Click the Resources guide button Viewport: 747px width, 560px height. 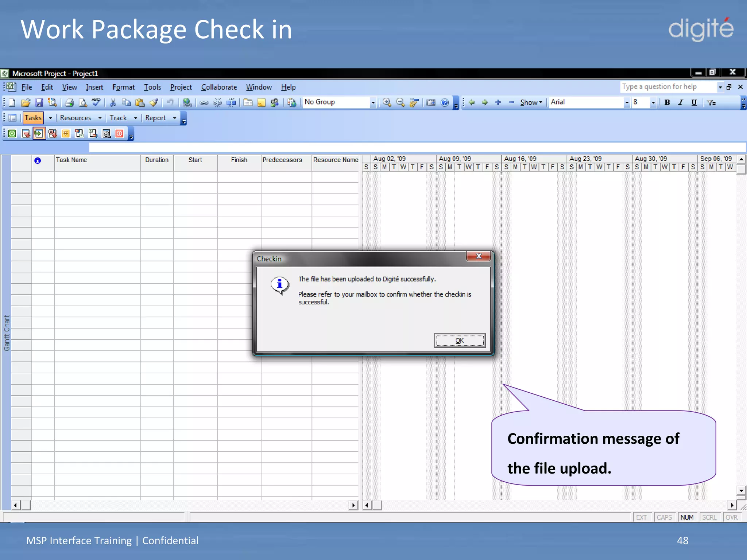pos(76,118)
